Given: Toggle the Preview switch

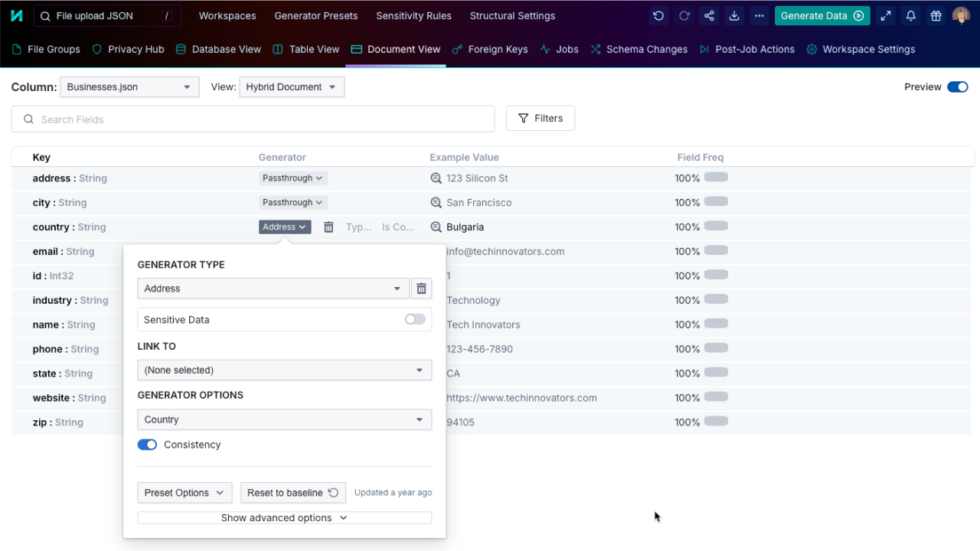Looking at the screenshot, I should [x=958, y=87].
